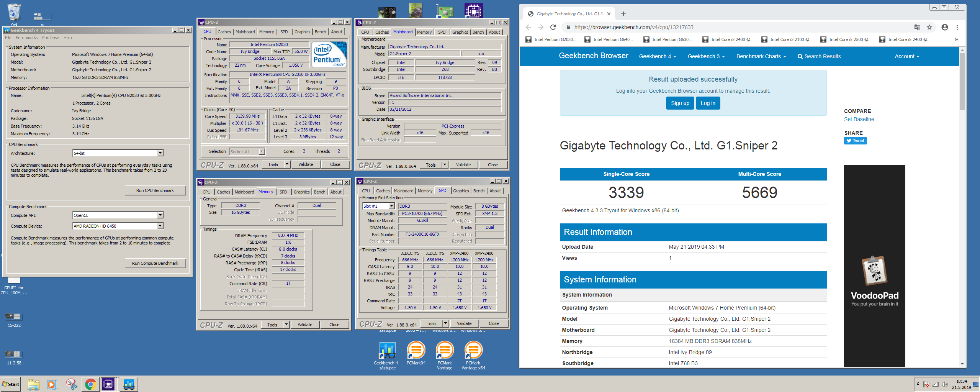Switch to About tab in CPU-Z SPD window
The height and width of the screenshot is (392, 980).
495,191
